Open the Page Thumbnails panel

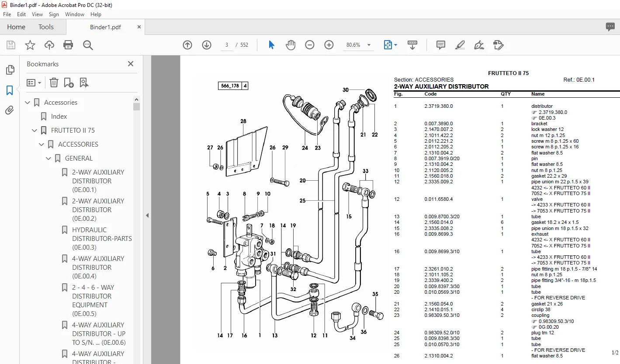click(10, 70)
